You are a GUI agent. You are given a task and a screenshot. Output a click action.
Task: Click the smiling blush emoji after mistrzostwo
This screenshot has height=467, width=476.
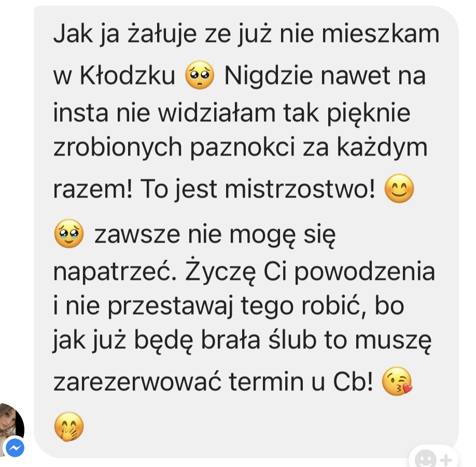click(399, 189)
